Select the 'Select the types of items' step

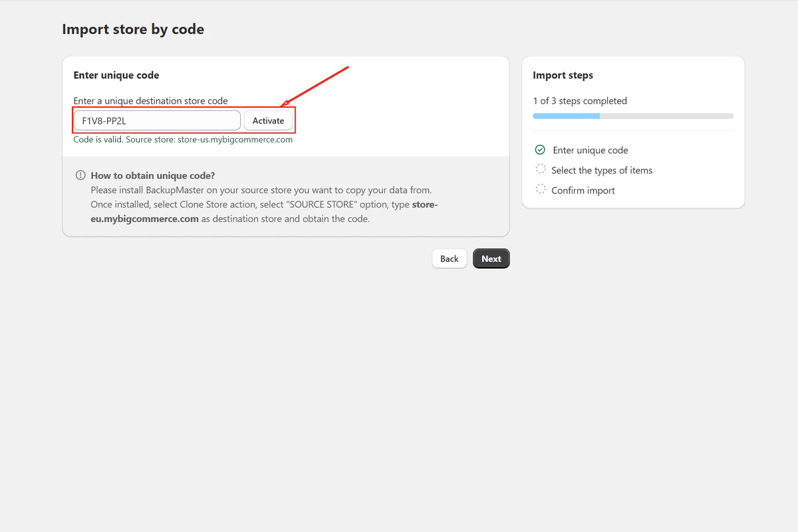pos(602,170)
